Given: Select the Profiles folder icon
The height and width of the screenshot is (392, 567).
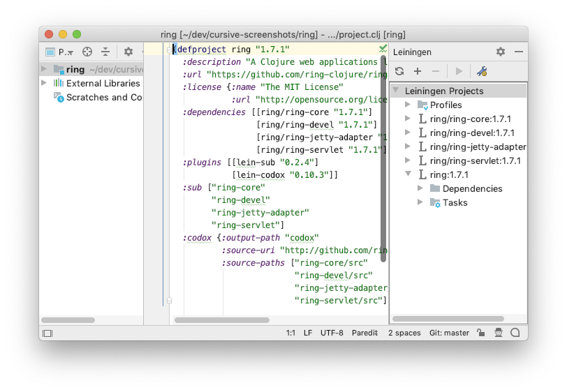Looking at the screenshot, I should [x=422, y=105].
